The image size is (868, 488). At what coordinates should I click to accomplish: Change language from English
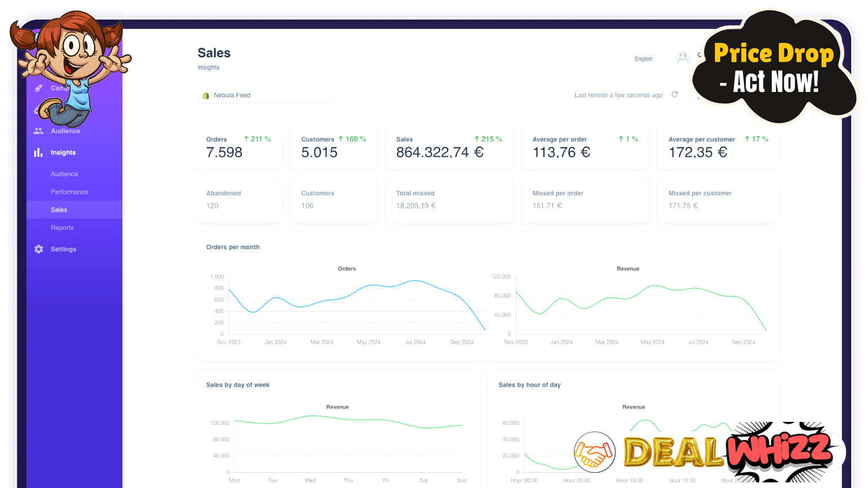643,59
